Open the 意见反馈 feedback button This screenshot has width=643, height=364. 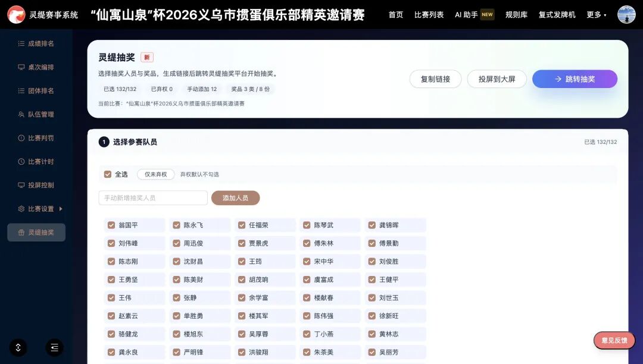[614, 340]
